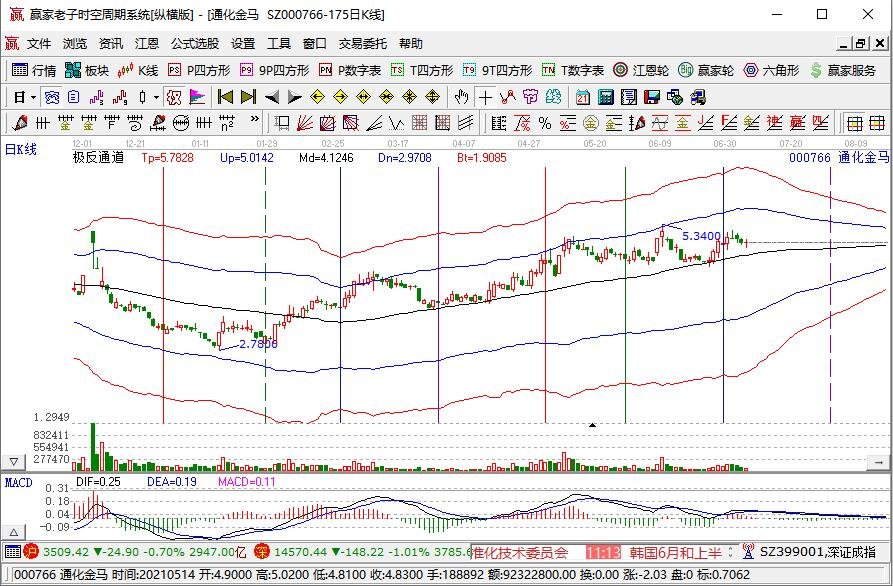Click the small black triangle date marker
Screen dimensions: 893x586
[x=592, y=425]
